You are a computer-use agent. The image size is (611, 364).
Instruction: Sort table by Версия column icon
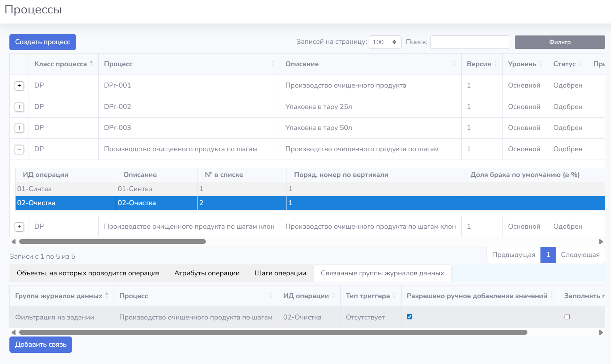(x=496, y=64)
